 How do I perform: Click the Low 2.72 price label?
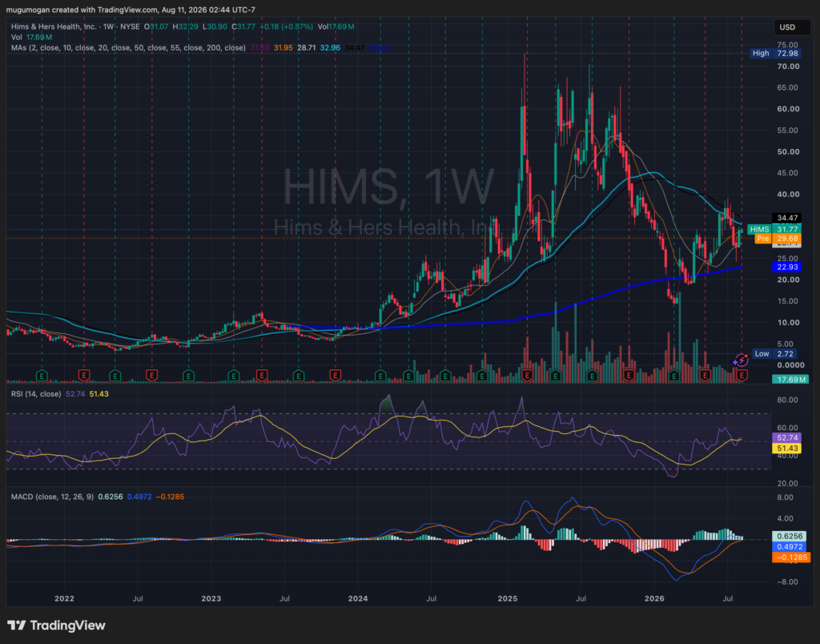tap(775, 354)
